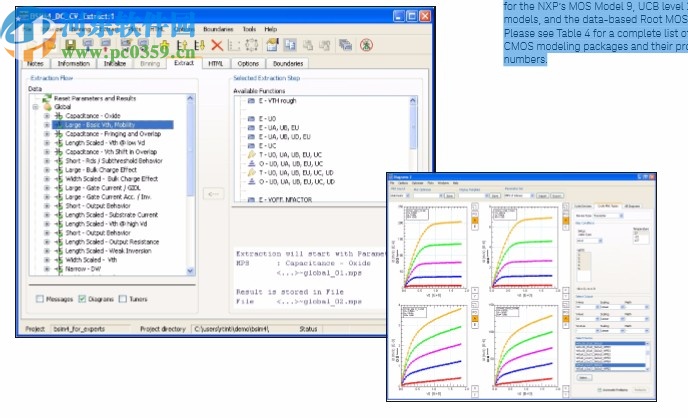Switch to the Boundaries tab
The height and width of the screenshot is (418, 688).
point(288,64)
